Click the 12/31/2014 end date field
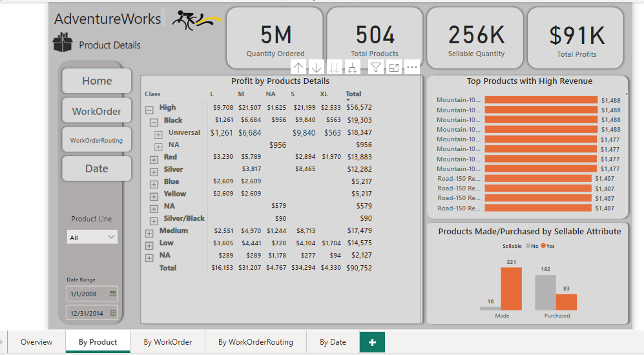This screenshot has height=355, width=644. pos(87,313)
